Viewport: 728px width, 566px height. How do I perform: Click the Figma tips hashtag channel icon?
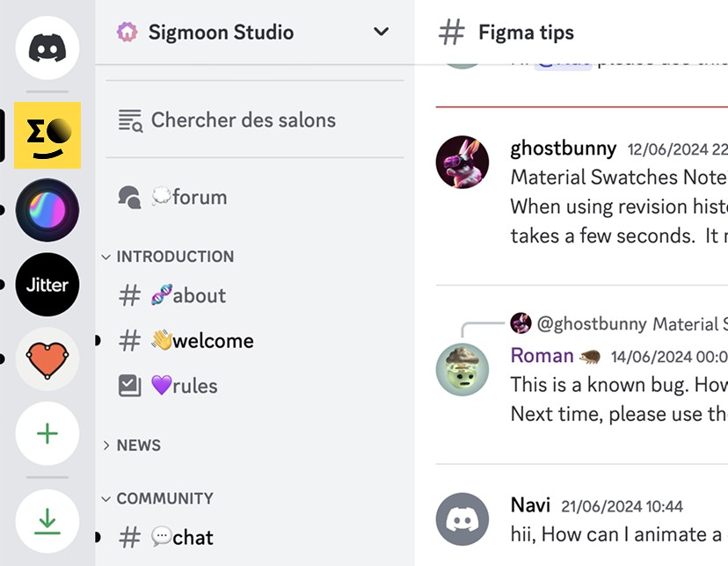(x=451, y=32)
